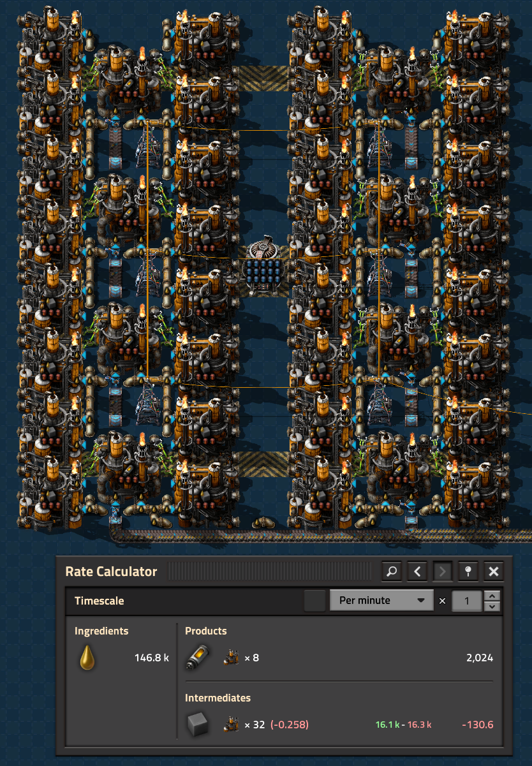Open the search in Rate Calculator header
This screenshot has height=766, width=532.
click(392, 571)
